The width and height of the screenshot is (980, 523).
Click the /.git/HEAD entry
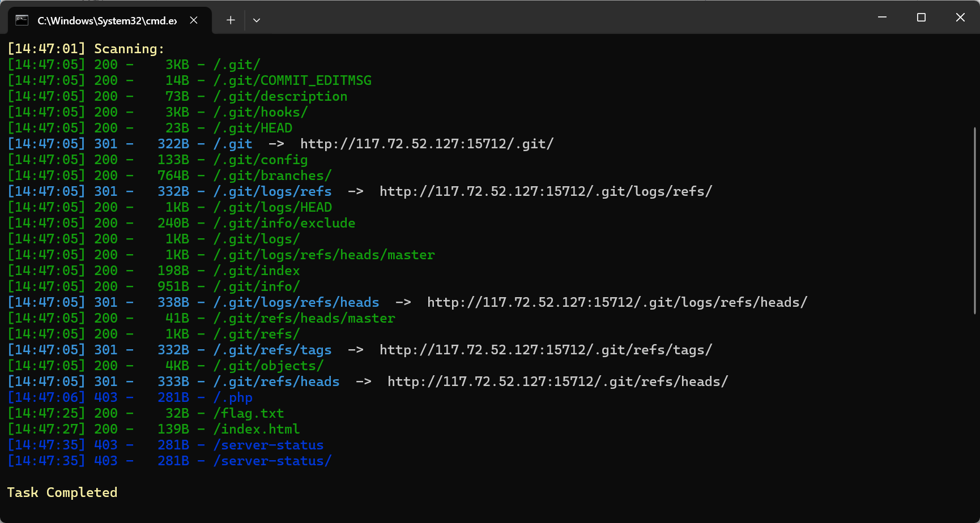(253, 128)
